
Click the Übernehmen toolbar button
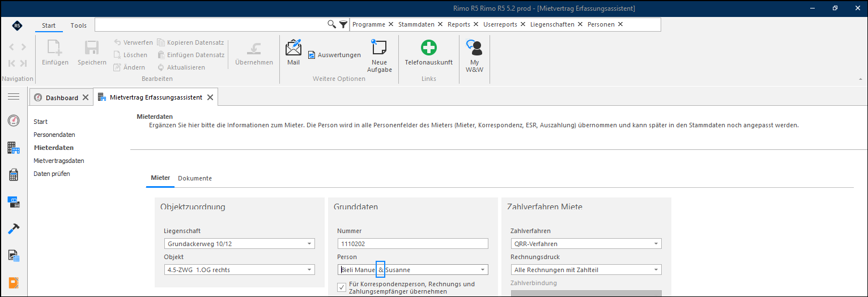coord(254,53)
